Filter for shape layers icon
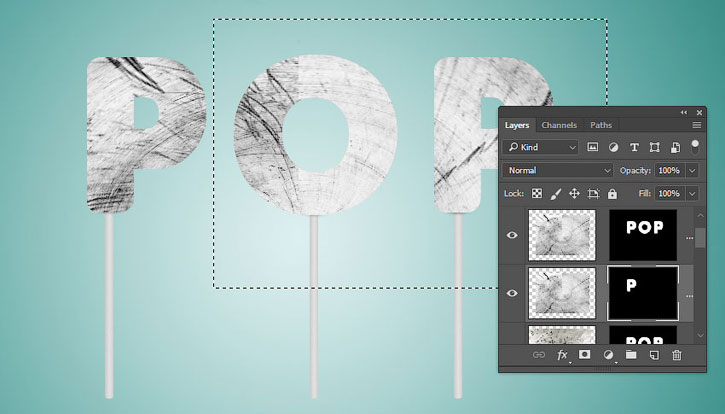 click(x=654, y=147)
